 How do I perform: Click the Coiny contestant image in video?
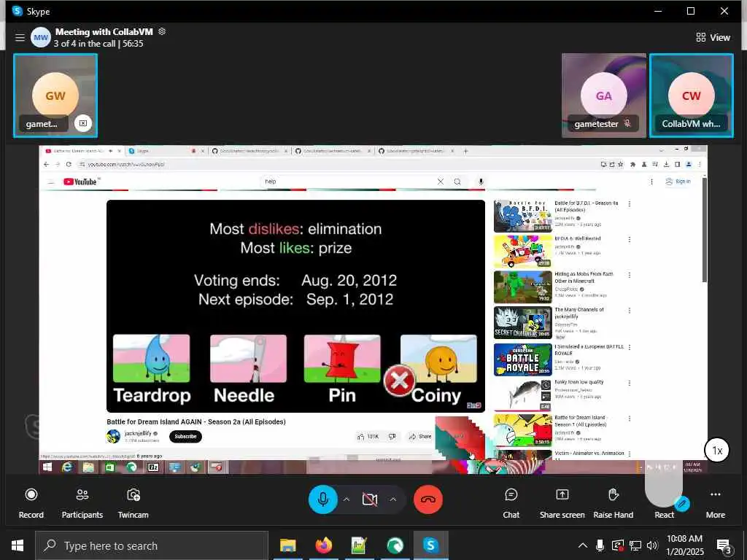438,358
